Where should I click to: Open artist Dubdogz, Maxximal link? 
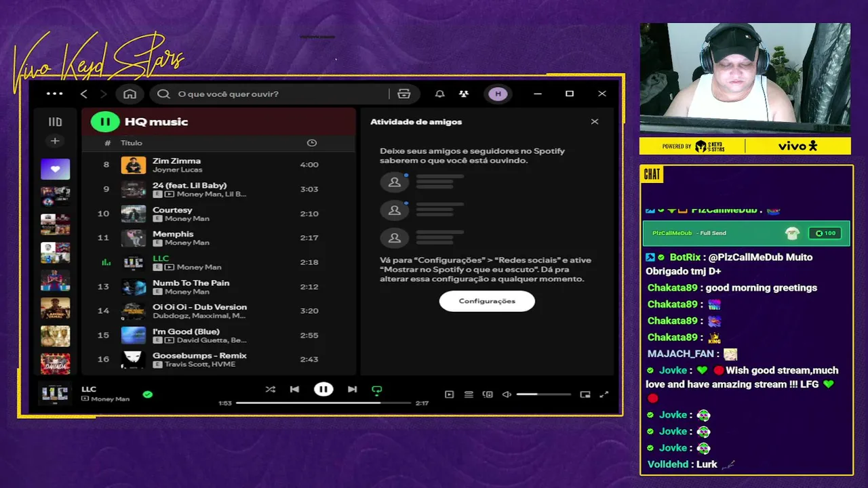(x=199, y=316)
